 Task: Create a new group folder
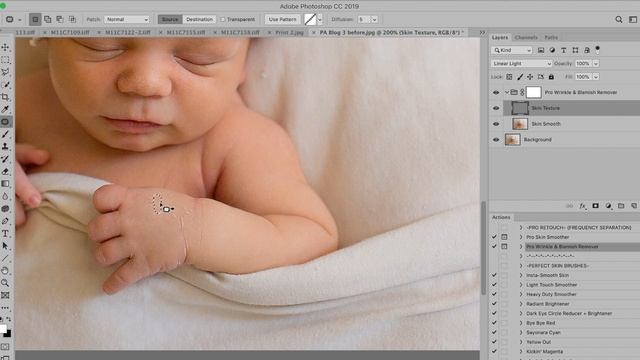click(621, 206)
